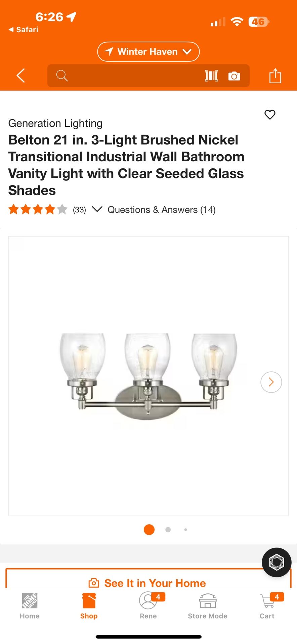The image size is (297, 644).
Task: Select the second image pagination dot
Action: pos(168,529)
